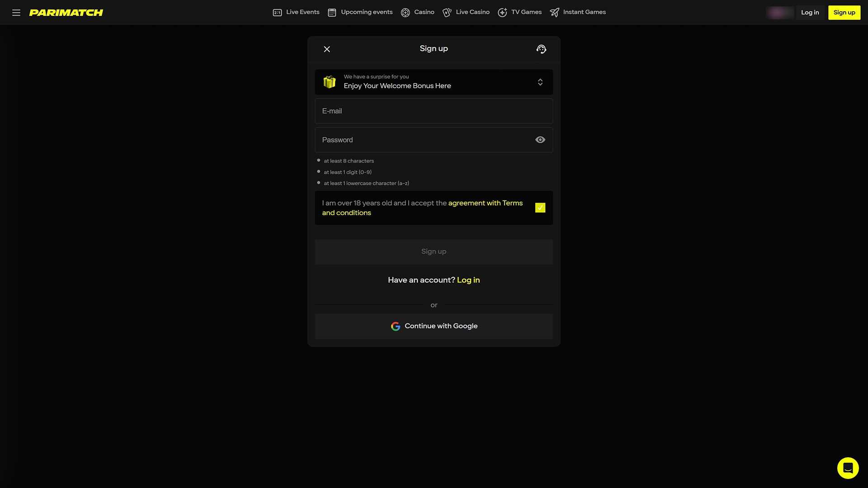Uncheck the age and terms agreement checkbox

coord(540,207)
